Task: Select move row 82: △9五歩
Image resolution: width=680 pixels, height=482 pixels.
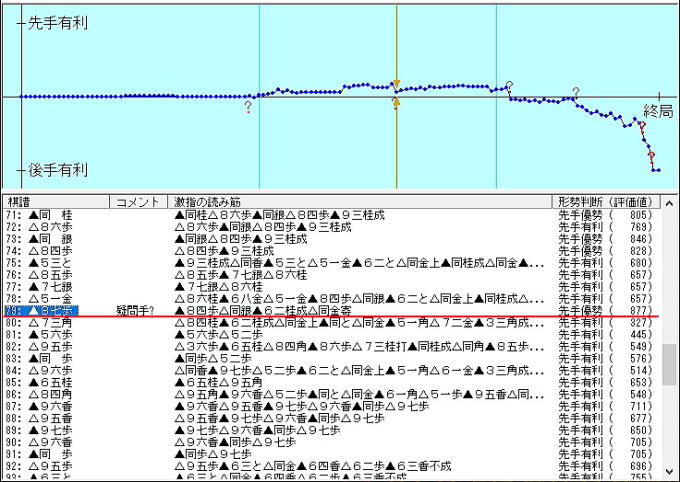Action: pos(331,347)
